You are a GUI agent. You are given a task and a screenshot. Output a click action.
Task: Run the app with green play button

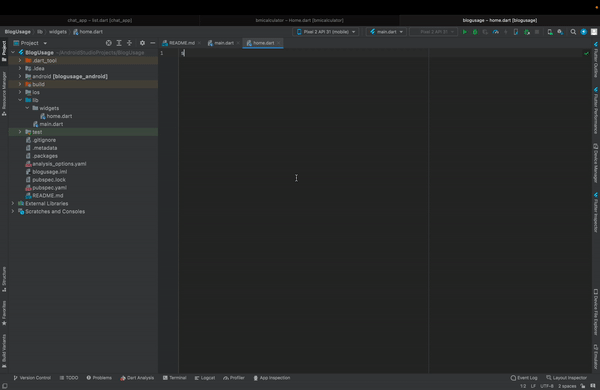point(465,32)
